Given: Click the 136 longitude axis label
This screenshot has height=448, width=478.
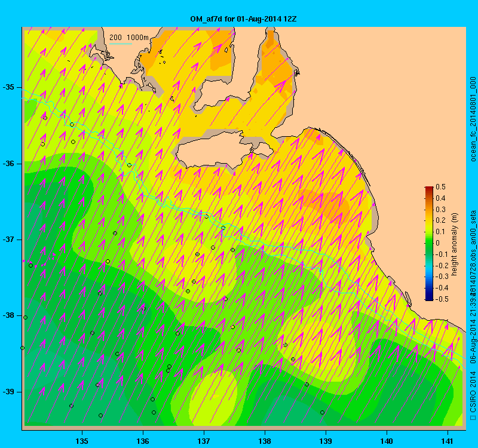Looking at the screenshot, I should pos(143,441).
